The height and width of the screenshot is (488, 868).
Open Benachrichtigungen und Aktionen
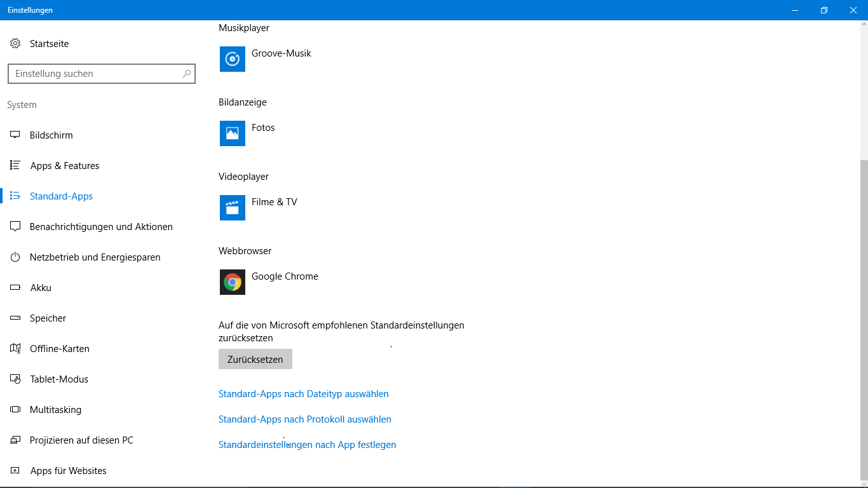click(102, 227)
